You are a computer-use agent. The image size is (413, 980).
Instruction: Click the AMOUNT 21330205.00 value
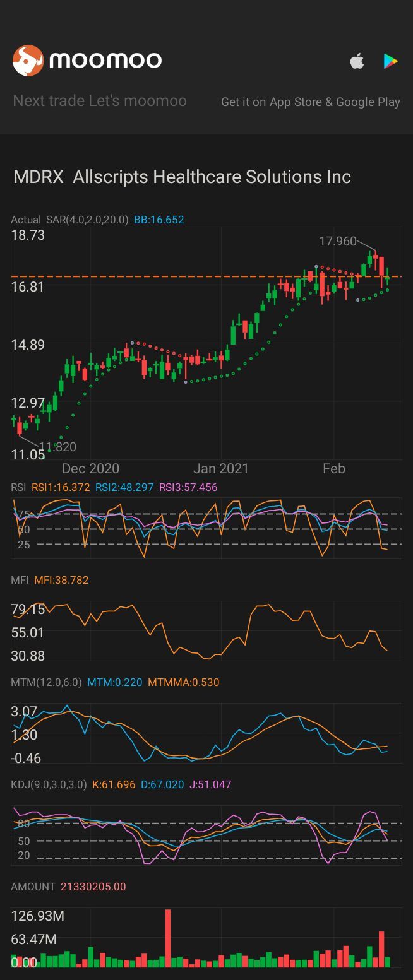(x=93, y=887)
